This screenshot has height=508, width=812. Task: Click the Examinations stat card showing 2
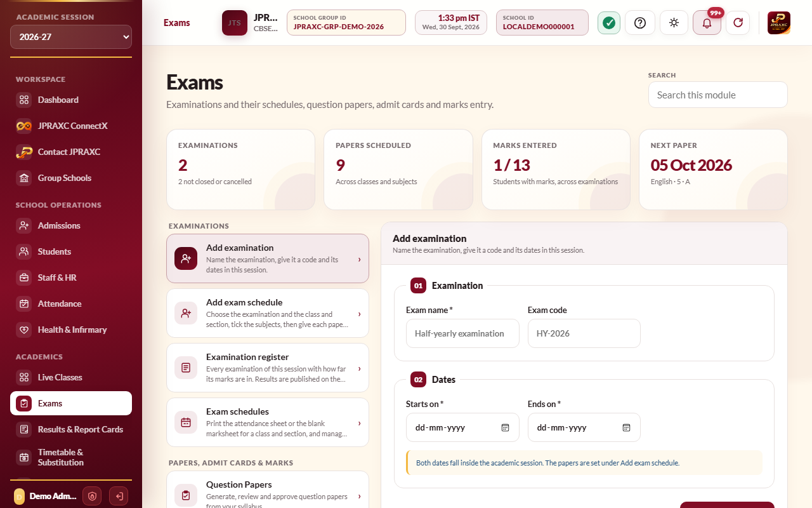point(240,170)
